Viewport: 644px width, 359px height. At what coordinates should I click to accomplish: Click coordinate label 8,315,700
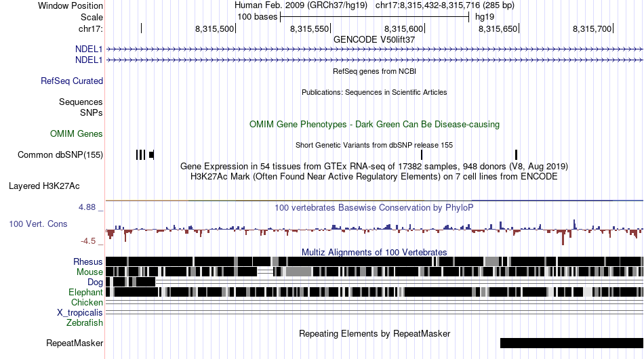tap(592, 28)
